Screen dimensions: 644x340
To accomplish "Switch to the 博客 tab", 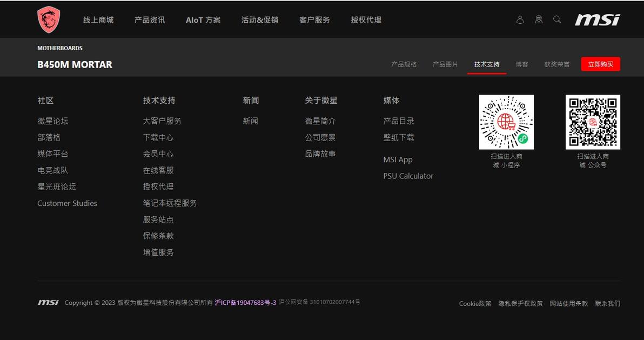I will (522, 64).
